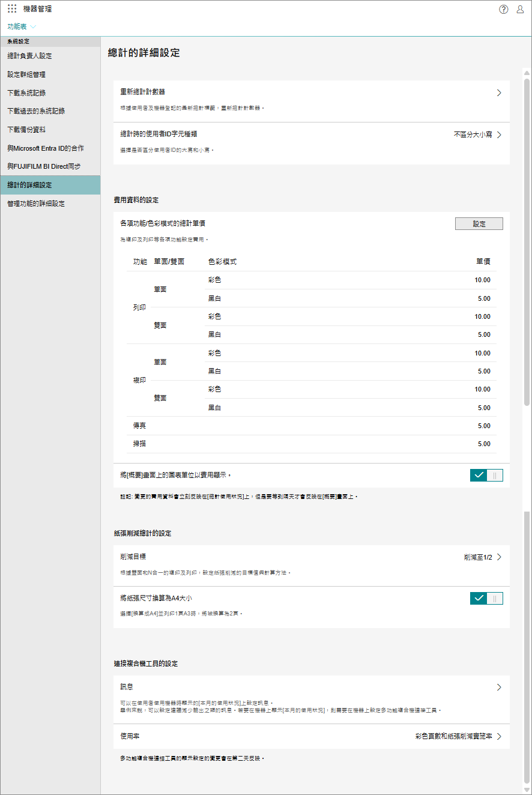The width and height of the screenshot is (532, 795).
Task: Select 與FUJIFILM BI Direct同步 in sidebar
Action: point(44,166)
